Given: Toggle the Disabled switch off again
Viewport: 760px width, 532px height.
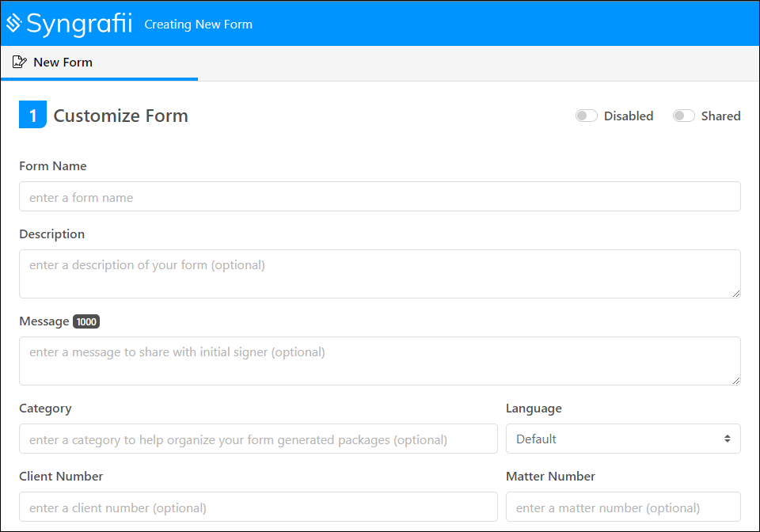Looking at the screenshot, I should click(586, 116).
